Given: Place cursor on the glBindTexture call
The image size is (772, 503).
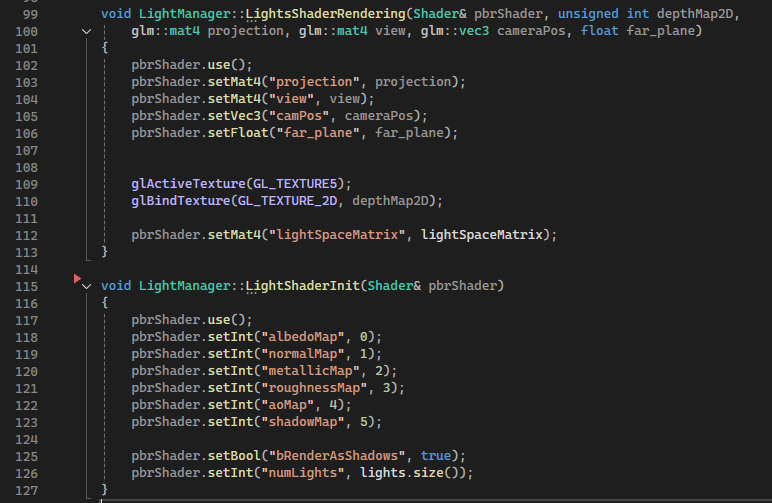Looking at the screenshot, I should [178, 201].
